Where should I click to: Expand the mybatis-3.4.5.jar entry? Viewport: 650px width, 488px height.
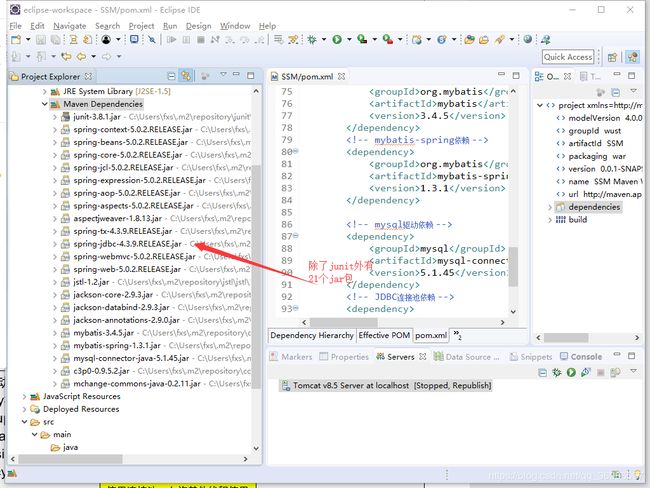[55, 333]
